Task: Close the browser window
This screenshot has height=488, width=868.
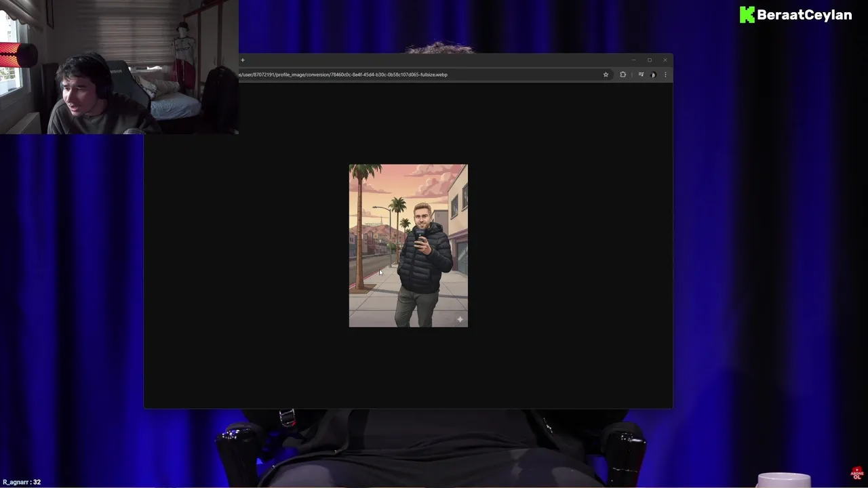Action: pos(665,60)
